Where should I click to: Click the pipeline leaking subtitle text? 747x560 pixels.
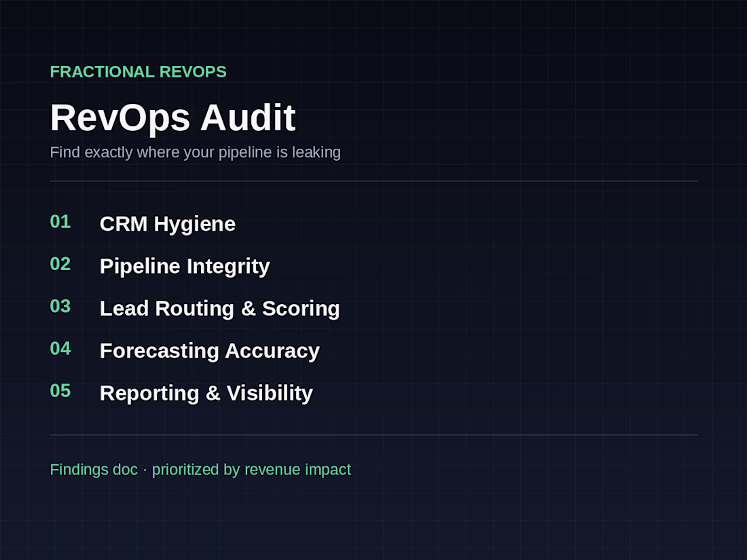196,152
